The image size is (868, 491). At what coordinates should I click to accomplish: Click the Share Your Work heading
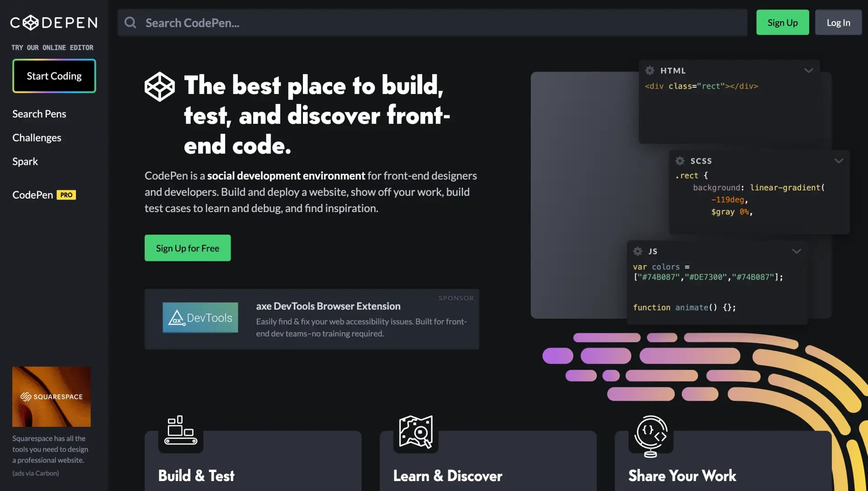(682, 476)
